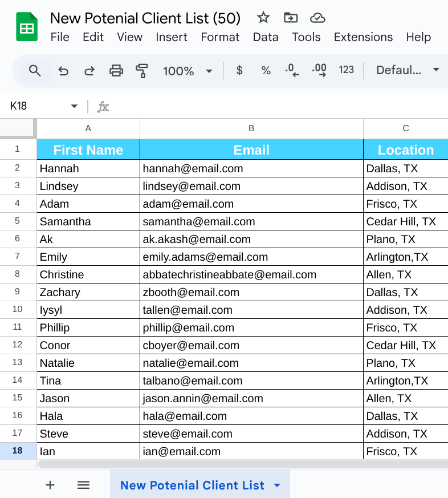This screenshot has width=448, height=498.
Task: Decrease decimal places
Action: 292,70
